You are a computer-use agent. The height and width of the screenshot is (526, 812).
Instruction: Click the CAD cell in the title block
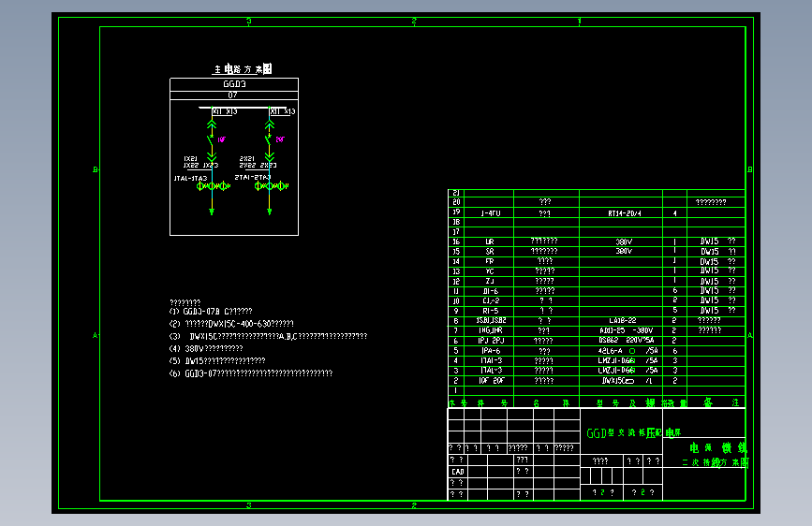pos(458,472)
